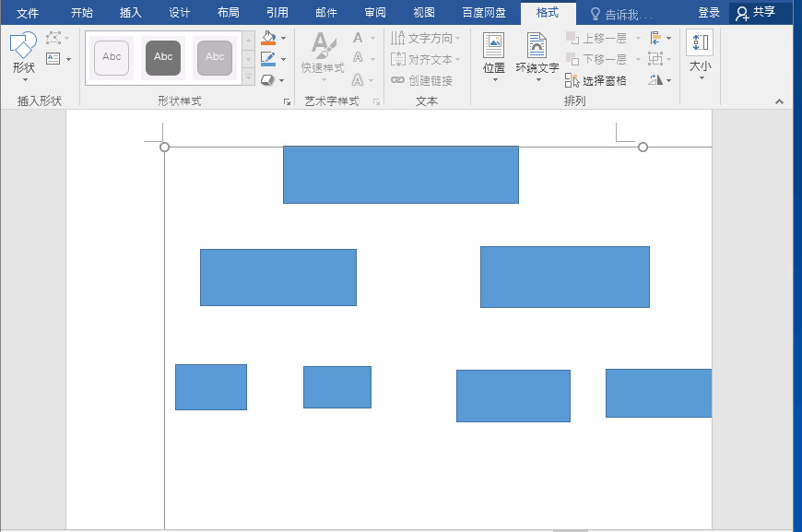Open the 形状样式 dialog launcher

click(x=287, y=101)
